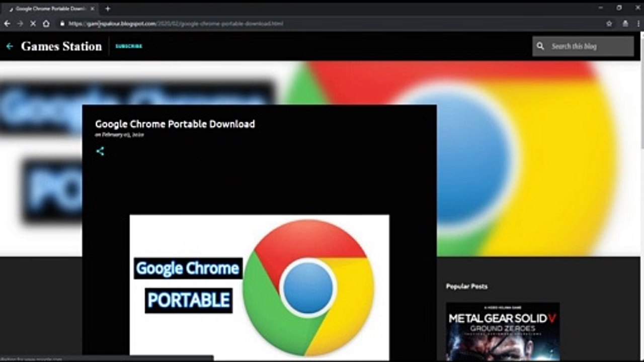Bookmark this page with the star icon
The width and height of the screenshot is (644, 362).
coord(609,24)
